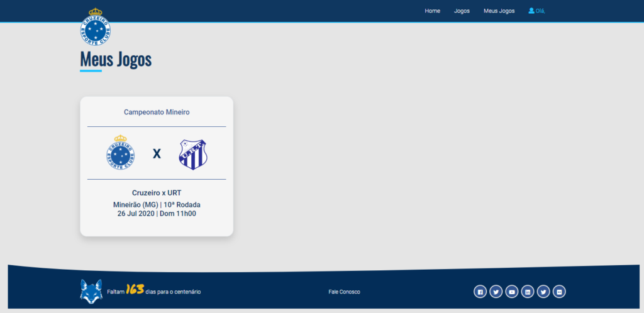Click the URT crest in the match card
This screenshot has width=644, height=313.
pyautogui.click(x=193, y=155)
